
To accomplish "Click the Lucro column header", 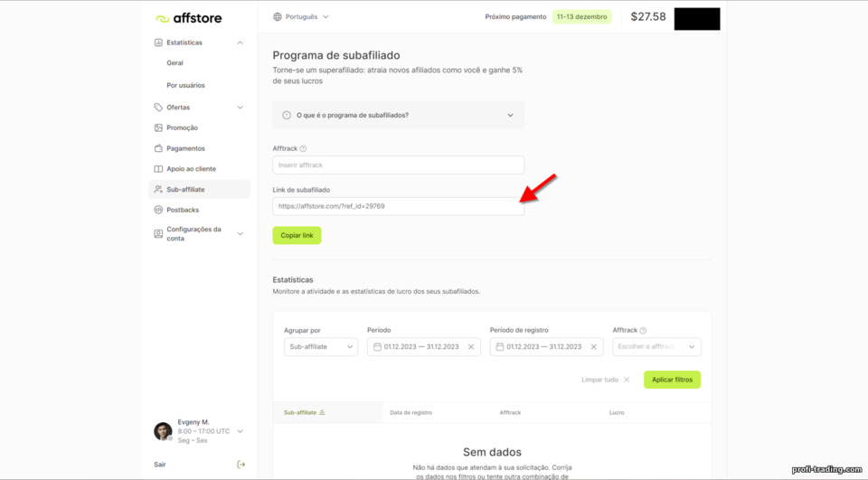I will [617, 412].
